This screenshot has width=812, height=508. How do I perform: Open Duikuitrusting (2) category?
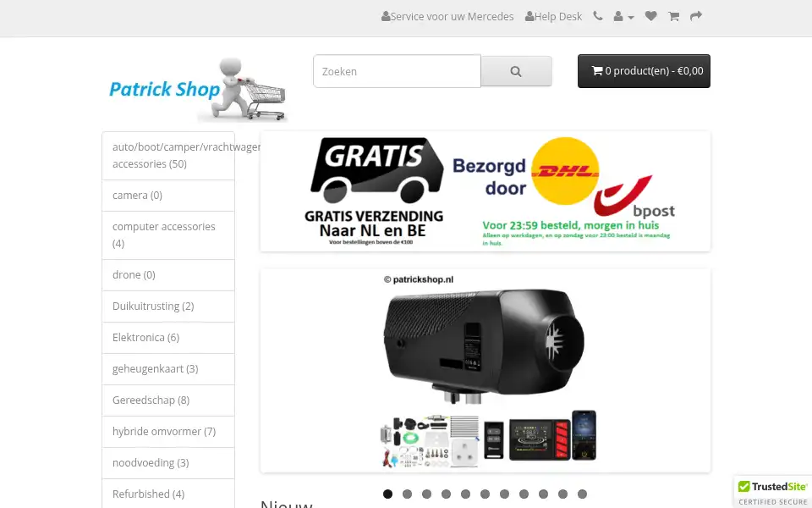[168, 306]
